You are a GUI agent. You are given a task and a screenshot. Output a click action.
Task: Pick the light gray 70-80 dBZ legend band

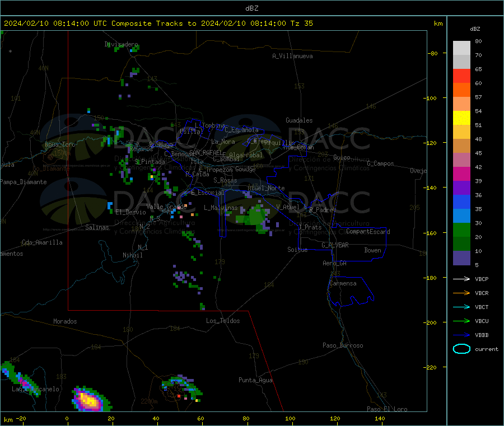pyautogui.click(x=461, y=48)
